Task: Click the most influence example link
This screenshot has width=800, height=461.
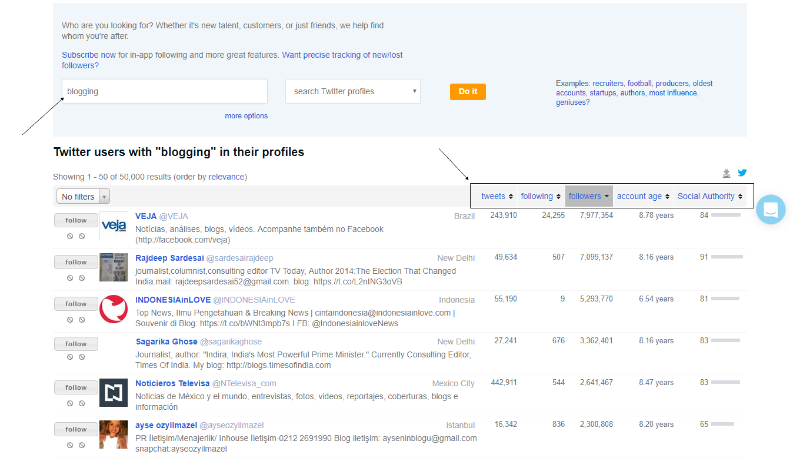Action: 672,93
